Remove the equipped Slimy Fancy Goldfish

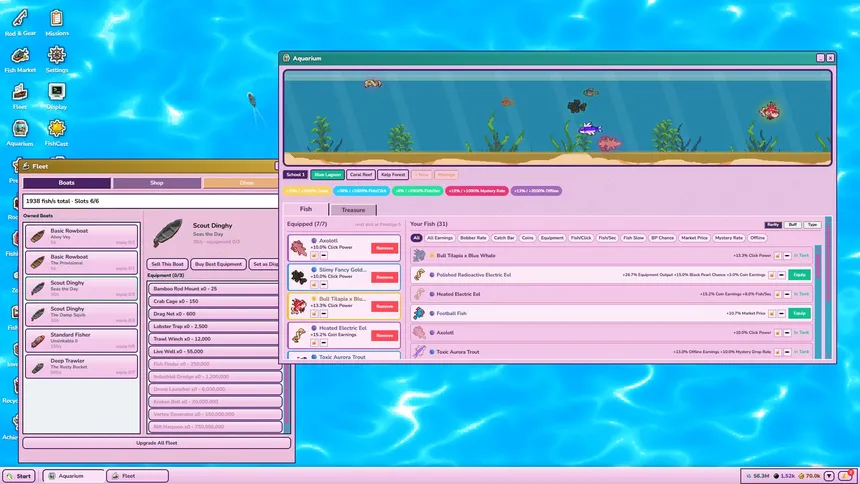tap(384, 277)
